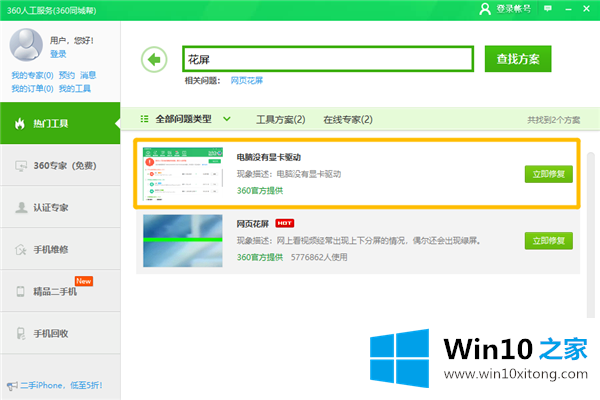Screen dimensions: 600x400
Task: Click the recycle phone icon beside 手机回收
Action: coord(21,333)
